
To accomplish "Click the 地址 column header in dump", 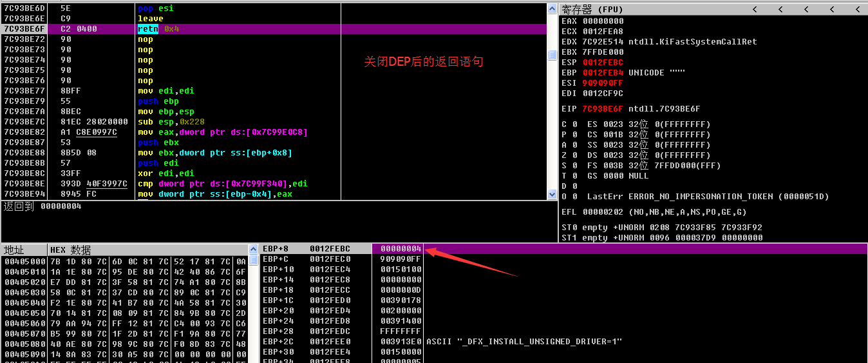I will 24,250.
